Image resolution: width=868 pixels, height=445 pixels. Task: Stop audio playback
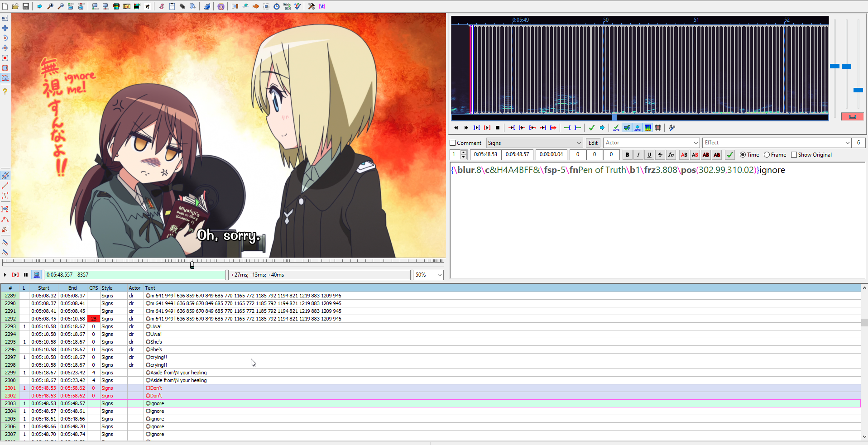pyautogui.click(x=498, y=128)
